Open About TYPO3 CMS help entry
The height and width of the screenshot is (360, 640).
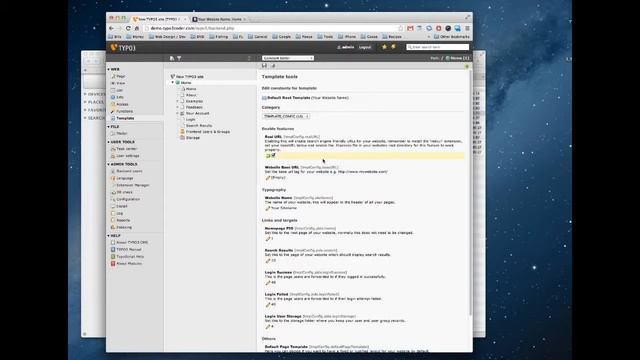(x=132, y=242)
